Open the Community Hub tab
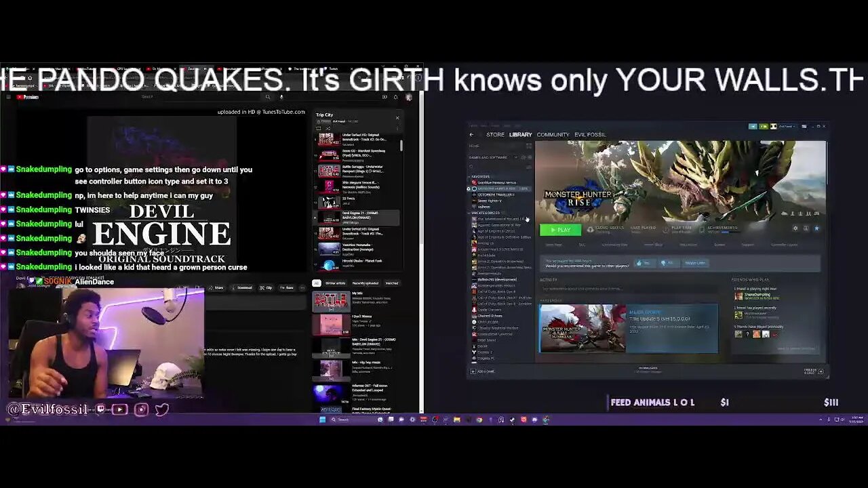Viewport: 868px width, 488px height. point(614,245)
